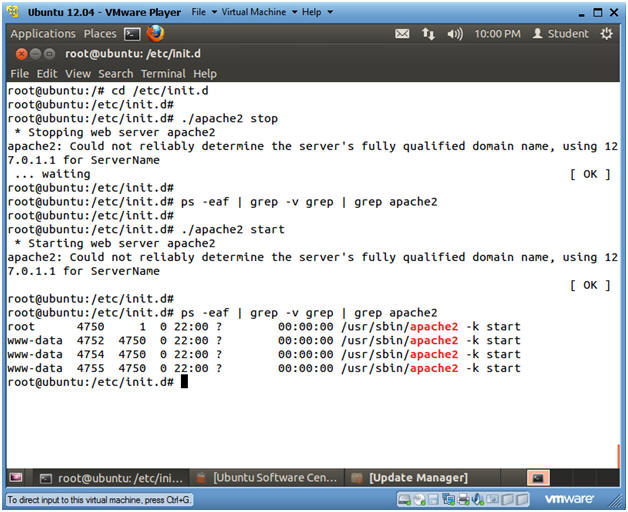Launch Firefox from the top panel
Viewport: 628px width, 512px height.
pyautogui.click(x=155, y=34)
